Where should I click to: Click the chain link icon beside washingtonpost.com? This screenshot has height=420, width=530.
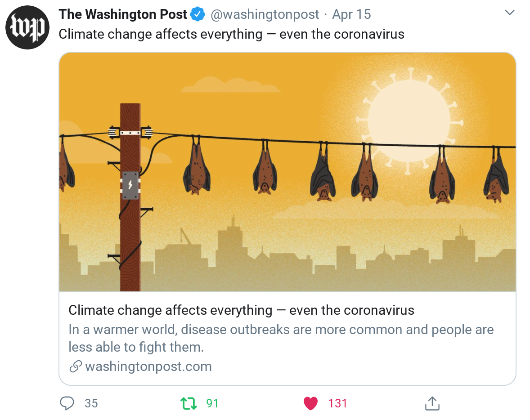coord(75,366)
